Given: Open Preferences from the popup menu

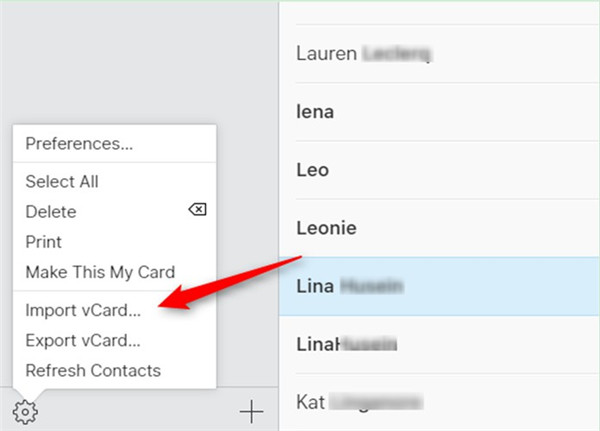Looking at the screenshot, I should coord(79,143).
